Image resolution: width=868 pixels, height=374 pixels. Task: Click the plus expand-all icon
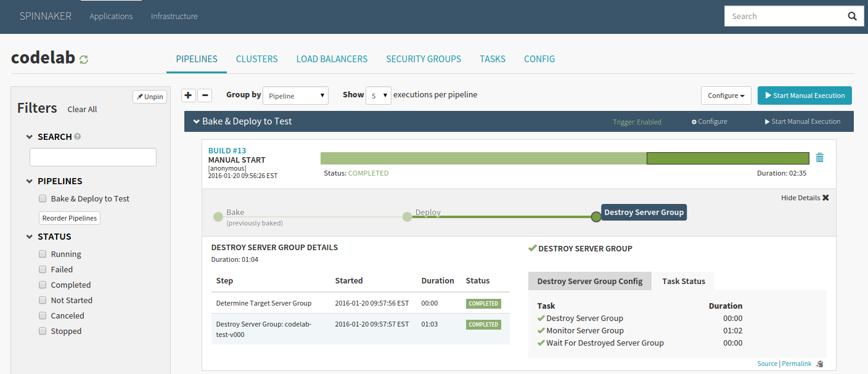(189, 96)
